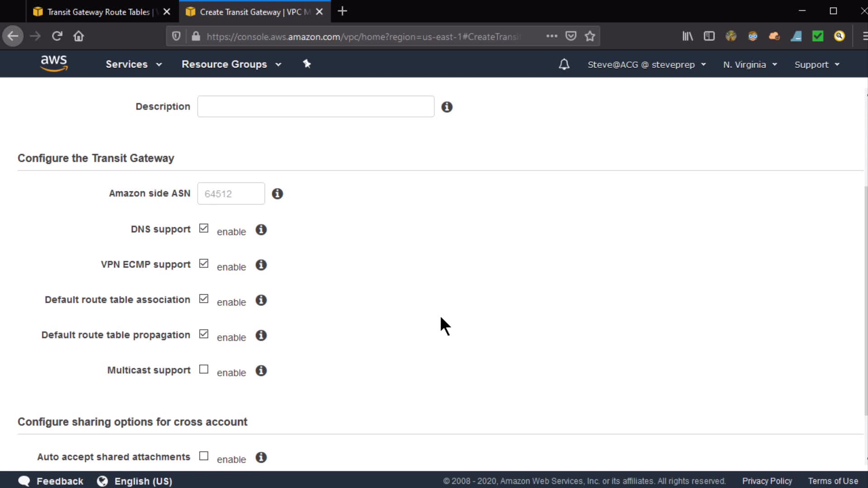
Task: Click the pin shortcuts icon in AWS navbar
Action: pyautogui.click(x=307, y=64)
